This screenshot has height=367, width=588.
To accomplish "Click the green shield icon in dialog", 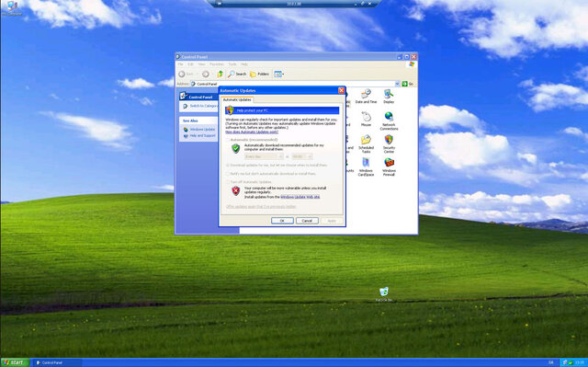I will point(235,148).
